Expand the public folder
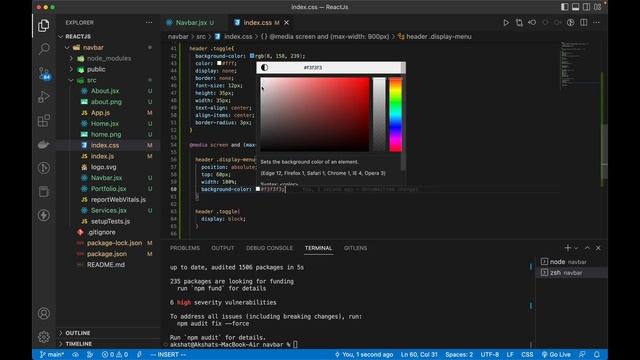The width and height of the screenshot is (640, 360). [x=71, y=69]
